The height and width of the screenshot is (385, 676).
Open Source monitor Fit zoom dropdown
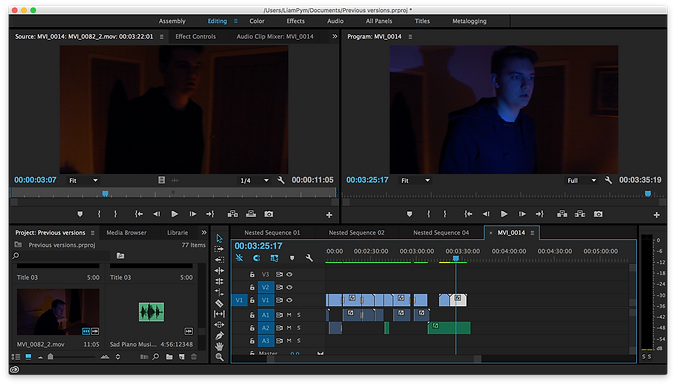pyautogui.click(x=83, y=180)
